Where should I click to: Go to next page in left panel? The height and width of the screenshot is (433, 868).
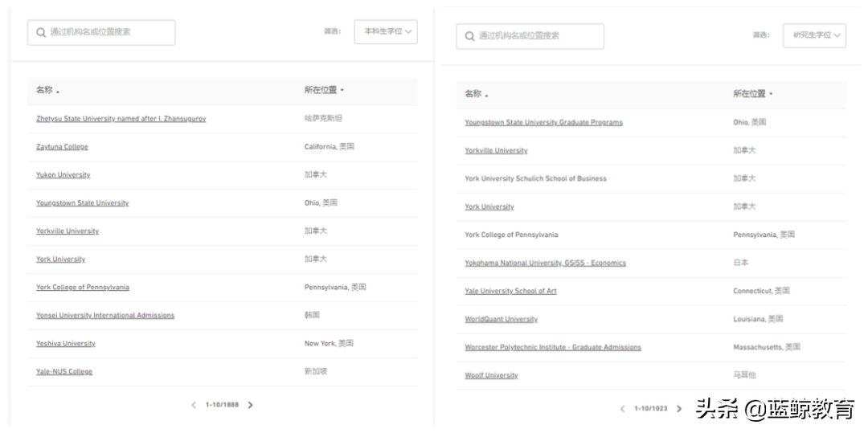pos(250,406)
